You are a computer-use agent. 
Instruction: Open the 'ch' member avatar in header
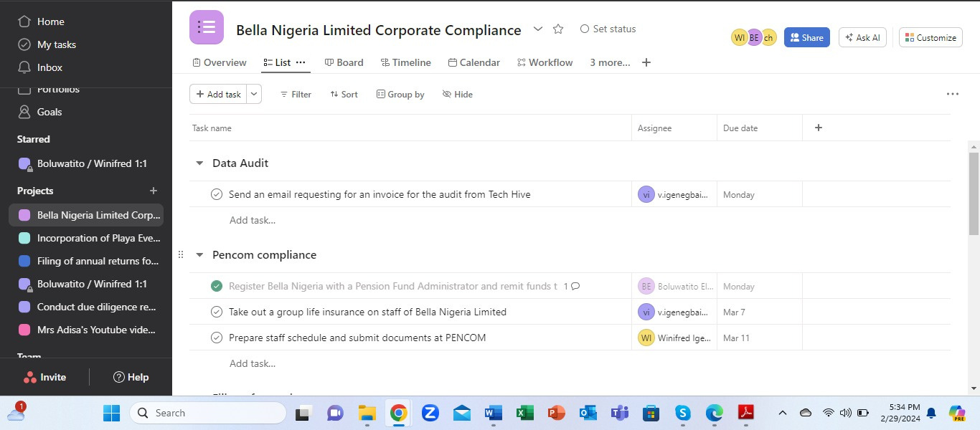pyautogui.click(x=768, y=37)
